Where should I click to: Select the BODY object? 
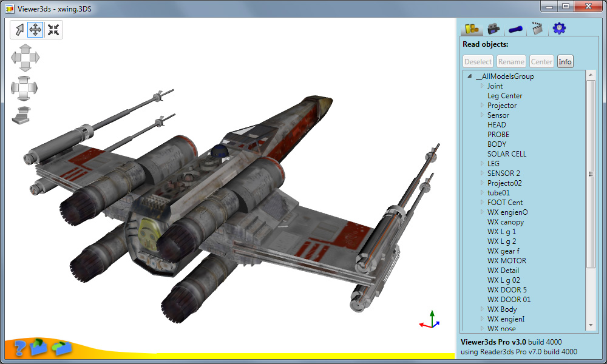[497, 144]
